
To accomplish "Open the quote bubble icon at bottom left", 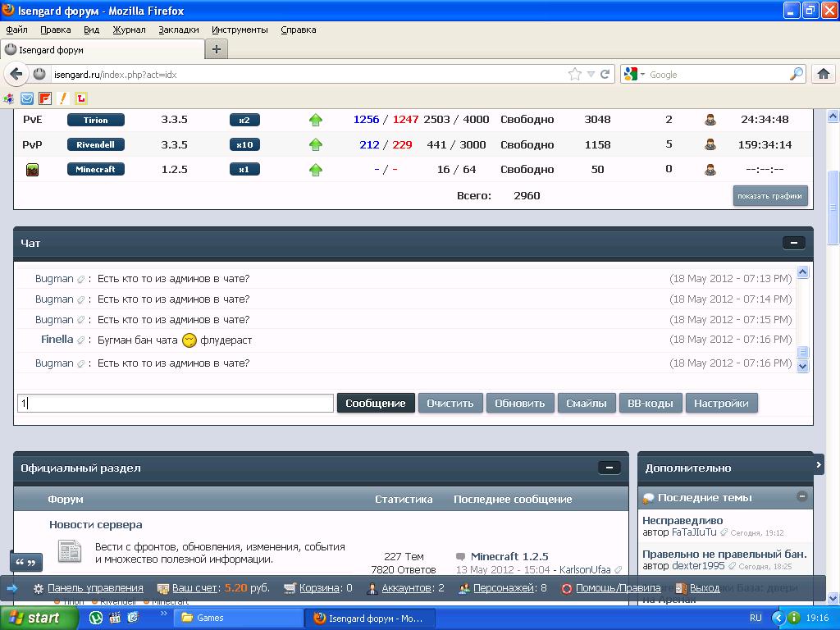I will click(x=25, y=562).
